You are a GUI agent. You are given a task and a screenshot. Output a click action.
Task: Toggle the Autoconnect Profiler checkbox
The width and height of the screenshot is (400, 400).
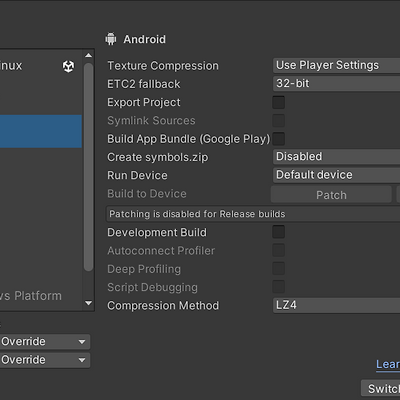(x=278, y=250)
